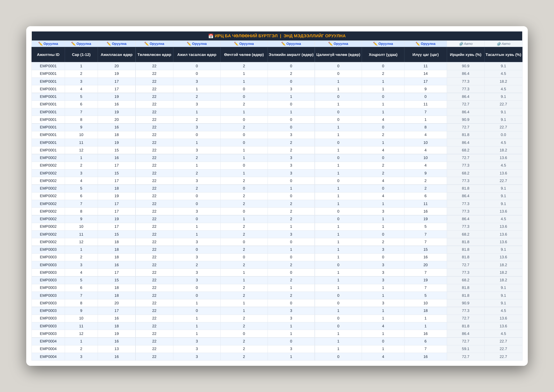The height and width of the screenshot is (392, 554).
Task: Click overtime value 17 in EMP0001 month 3
Action: pos(425,81)
